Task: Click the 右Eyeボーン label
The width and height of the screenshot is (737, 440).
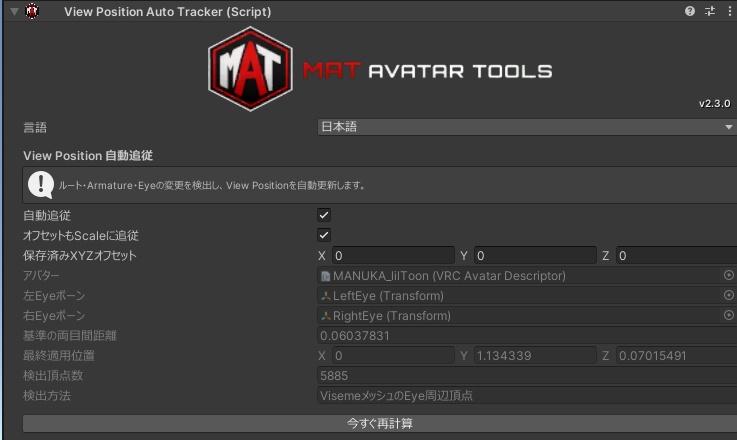Action: (54, 315)
